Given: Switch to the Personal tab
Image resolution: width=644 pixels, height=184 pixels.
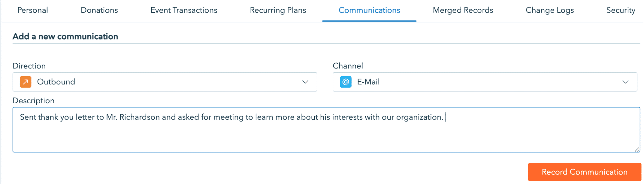Looking at the screenshot, I should (33, 10).
